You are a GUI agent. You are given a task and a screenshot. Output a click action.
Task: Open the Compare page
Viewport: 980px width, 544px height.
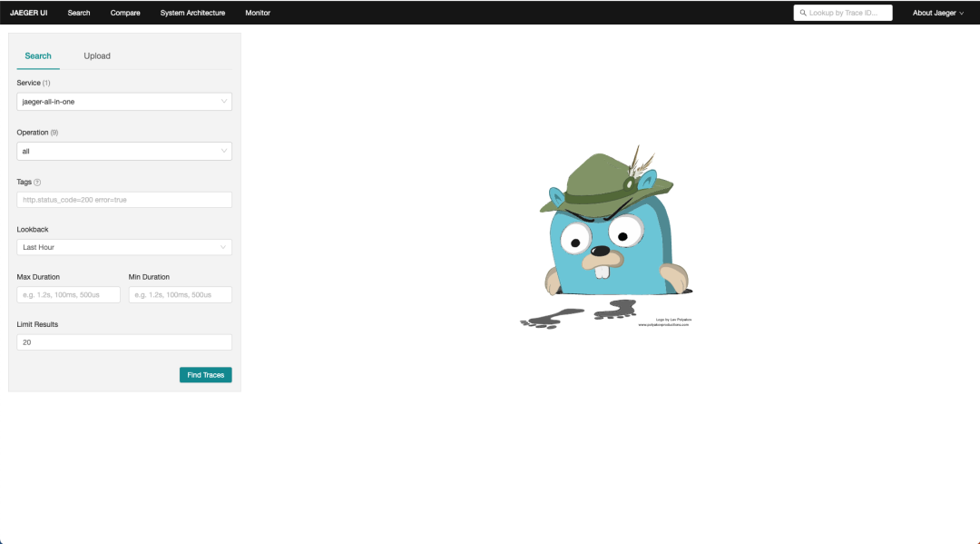click(125, 13)
